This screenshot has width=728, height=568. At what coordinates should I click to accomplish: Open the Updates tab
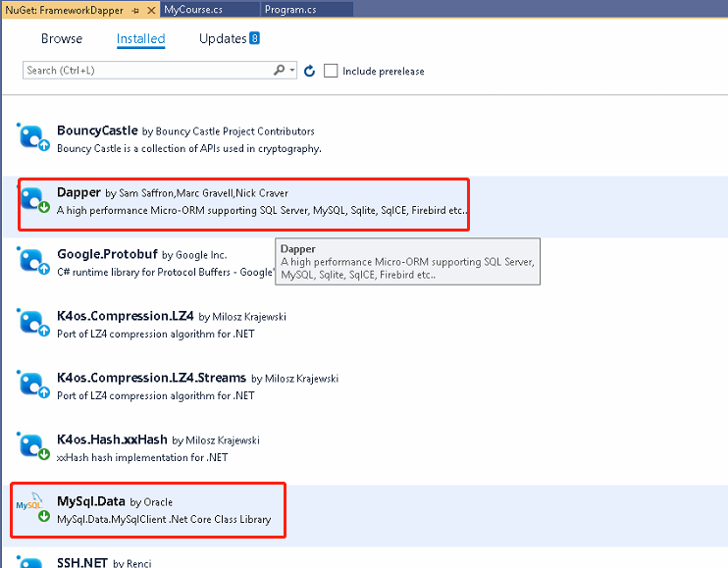[x=223, y=38]
